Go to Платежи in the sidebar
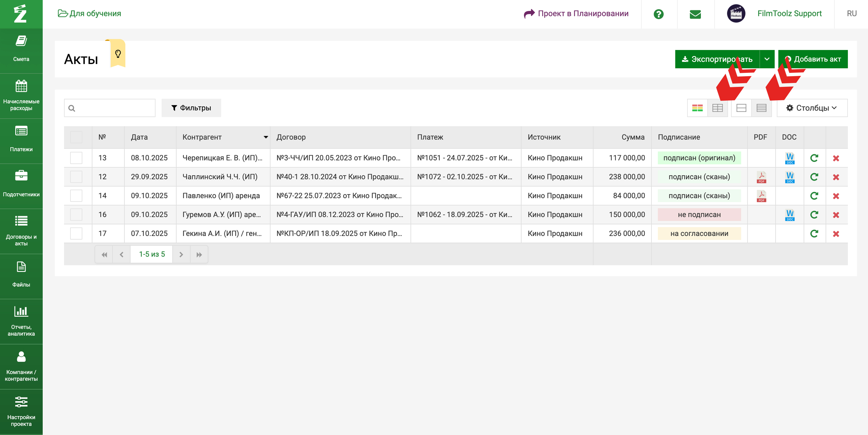The width and height of the screenshot is (868, 435). click(x=21, y=139)
